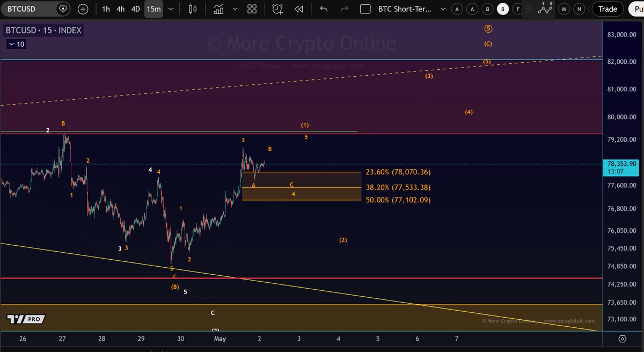The width and height of the screenshot is (644, 352).
Task: Open the four-square indicator templates grid
Action: (252, 9)
